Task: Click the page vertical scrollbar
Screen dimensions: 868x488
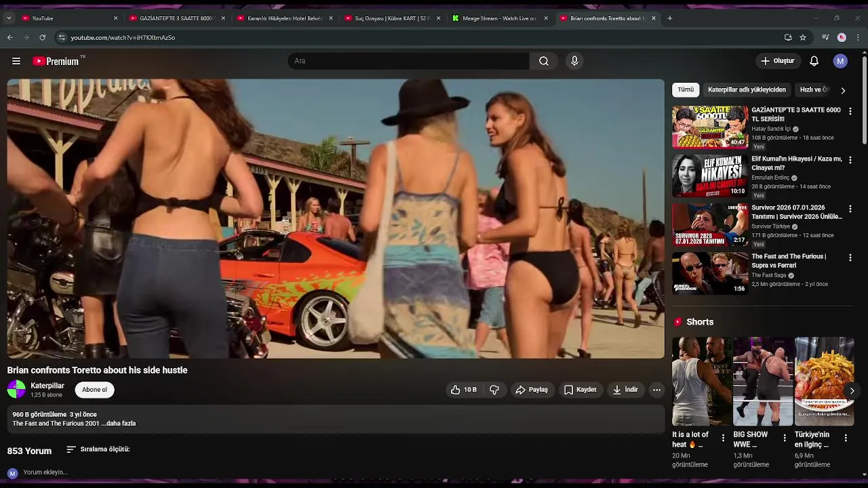Action: (x=864, y=102)
